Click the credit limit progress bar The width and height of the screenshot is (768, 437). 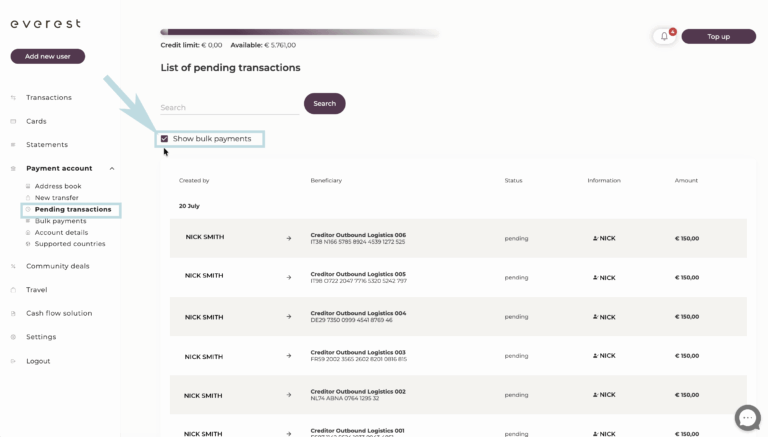[300, 32]
